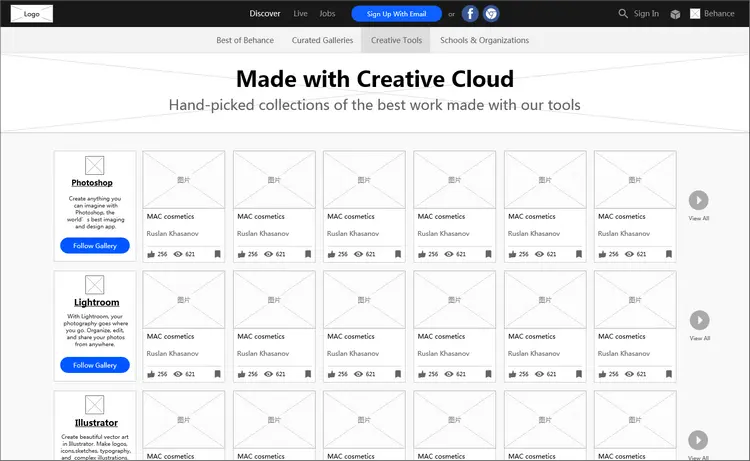Screen dimensions: 750x461
Task: Open the Discover section
Action: click(265, 13)
